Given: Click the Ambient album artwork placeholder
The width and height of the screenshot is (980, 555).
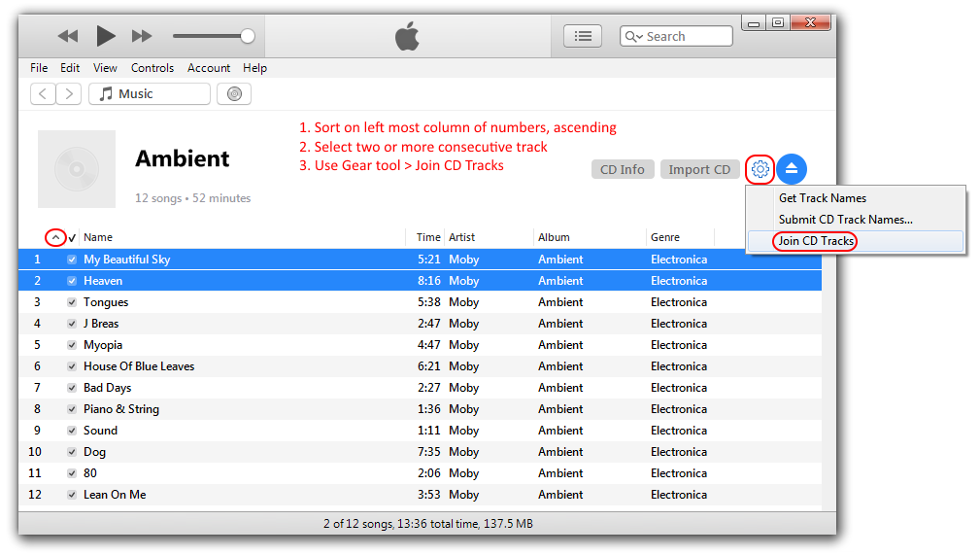Looking at the screenshot, I should click(x=77, y=169).
